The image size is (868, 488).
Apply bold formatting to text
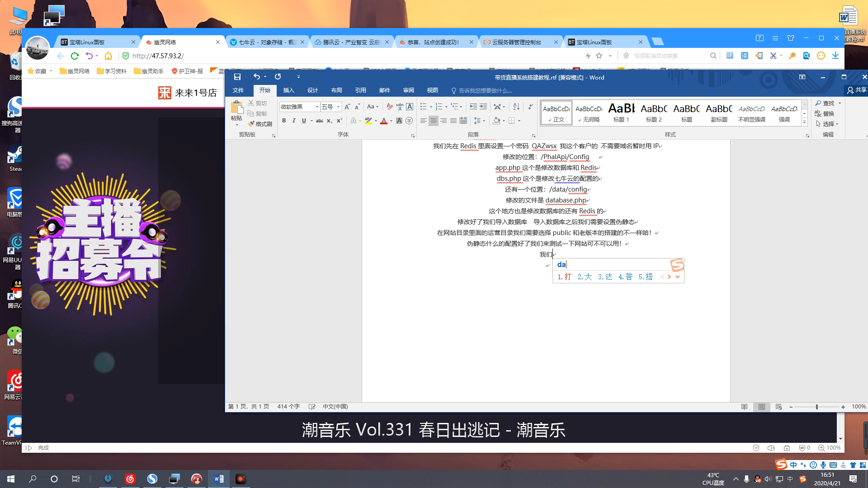click(284, 121)
